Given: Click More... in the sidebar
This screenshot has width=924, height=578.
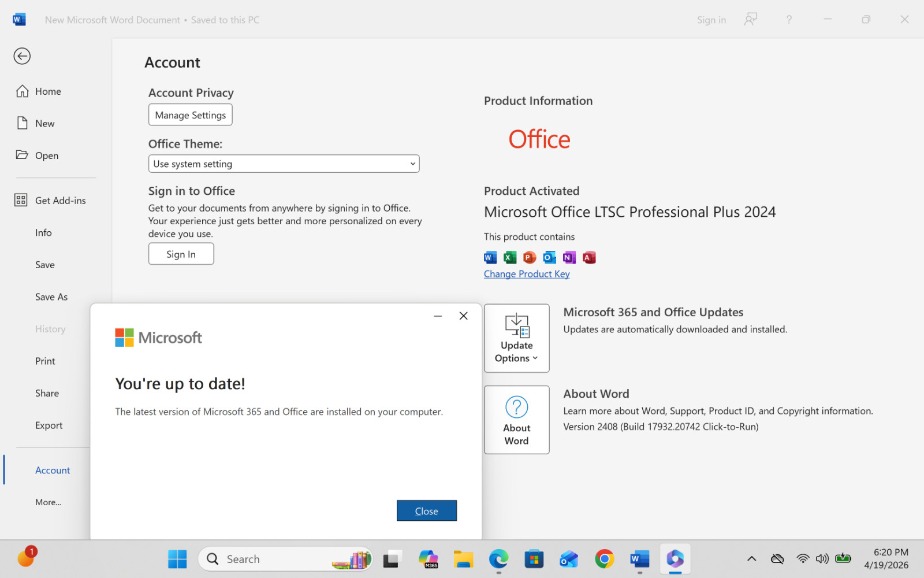Looking at the screenshot, I should [48, 502].
